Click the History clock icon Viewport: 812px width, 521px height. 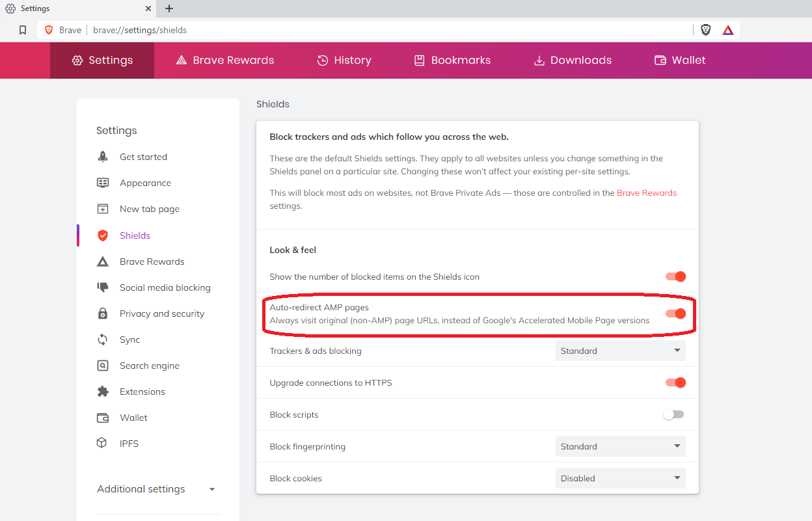[323, 60]
